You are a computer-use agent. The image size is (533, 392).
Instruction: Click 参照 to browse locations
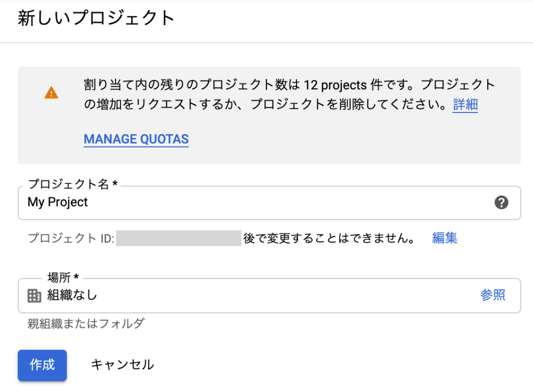click(492, 295)
